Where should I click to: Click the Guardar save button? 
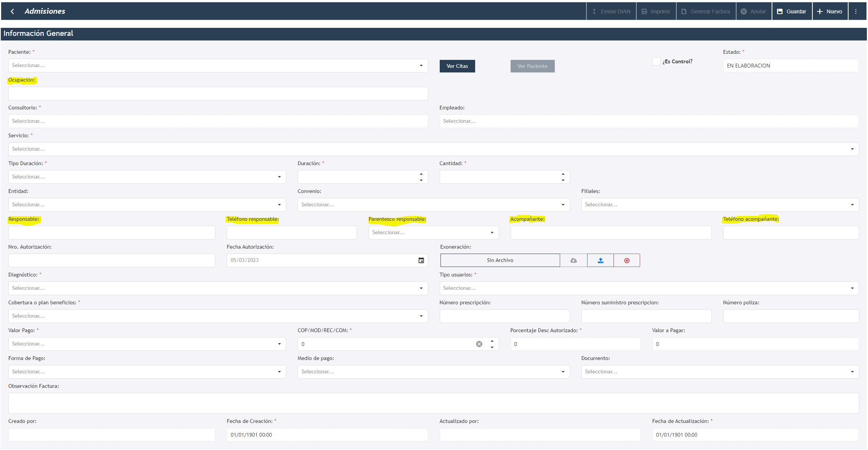pyautogui.click(x=792, y=11)
